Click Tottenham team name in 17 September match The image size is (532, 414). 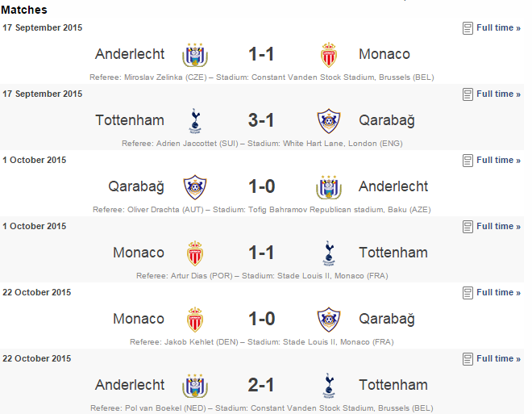pos(130,120)
